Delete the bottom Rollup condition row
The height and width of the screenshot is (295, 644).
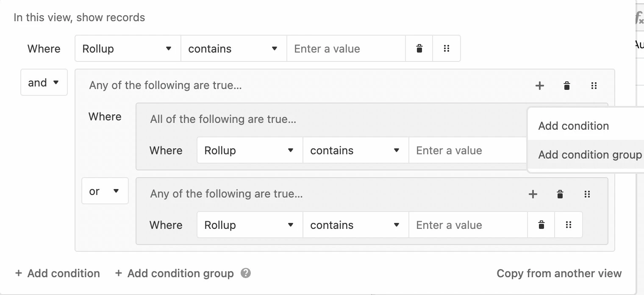tap(541, 225)
